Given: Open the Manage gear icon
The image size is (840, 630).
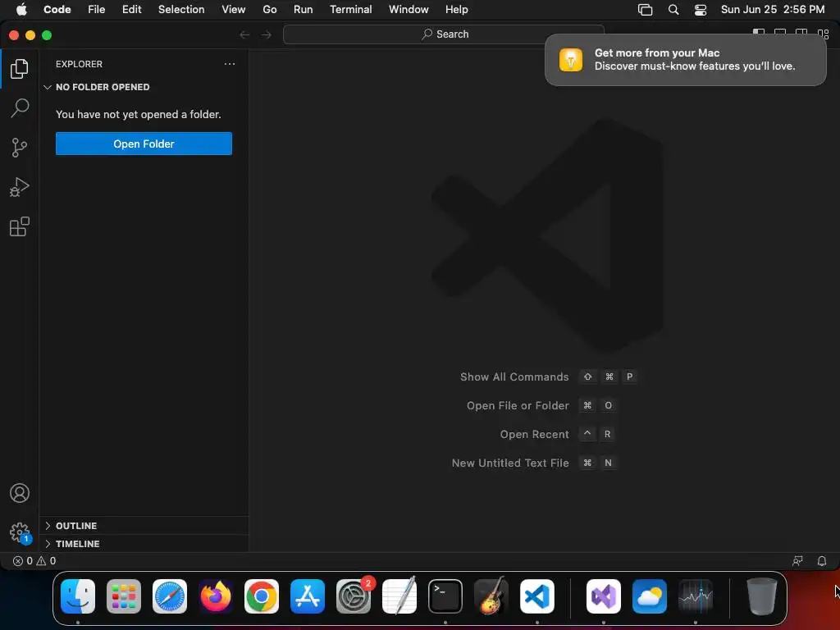Looking at the screenshot, I should [20, 532].
